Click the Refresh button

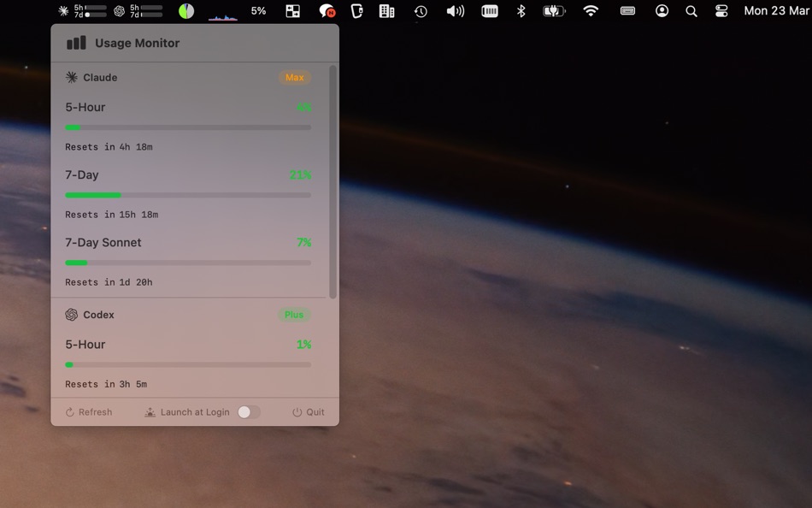(88, 412)
